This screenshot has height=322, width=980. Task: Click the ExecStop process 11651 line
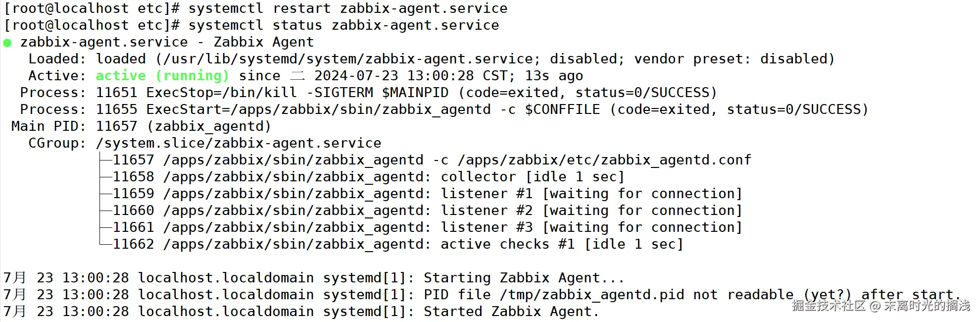click(406, 93)
